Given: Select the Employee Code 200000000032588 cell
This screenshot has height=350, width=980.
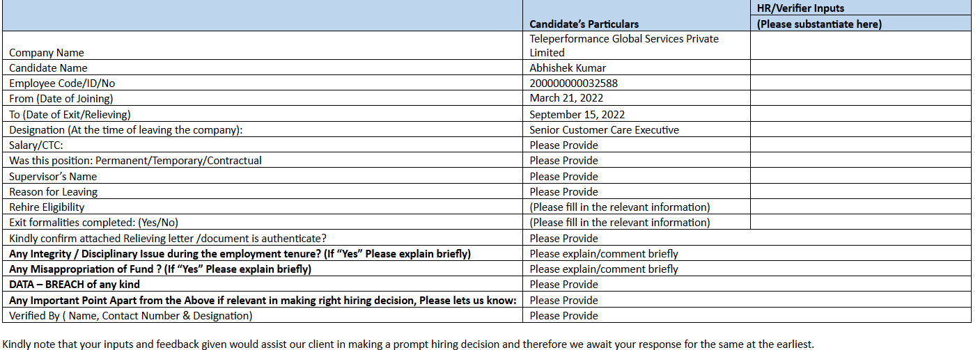Looking at the screenshot, I should pyautogui.click(x=573, y=83).
